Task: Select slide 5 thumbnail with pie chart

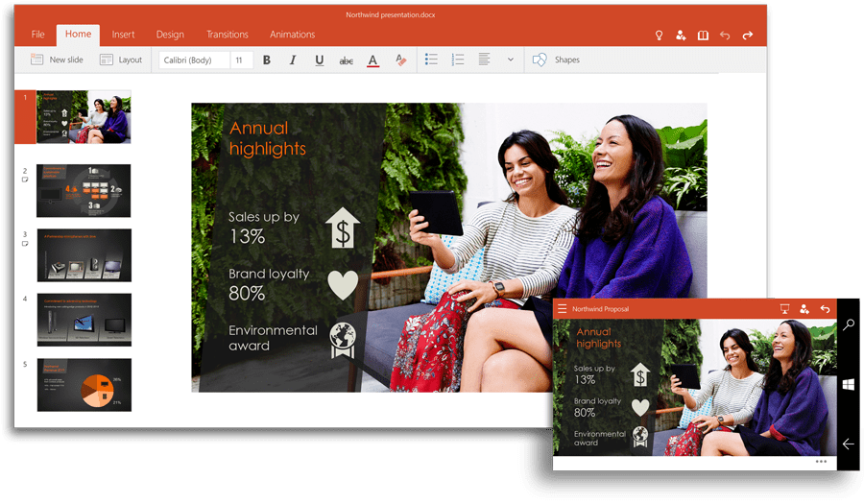Action: tap(84, 385)
